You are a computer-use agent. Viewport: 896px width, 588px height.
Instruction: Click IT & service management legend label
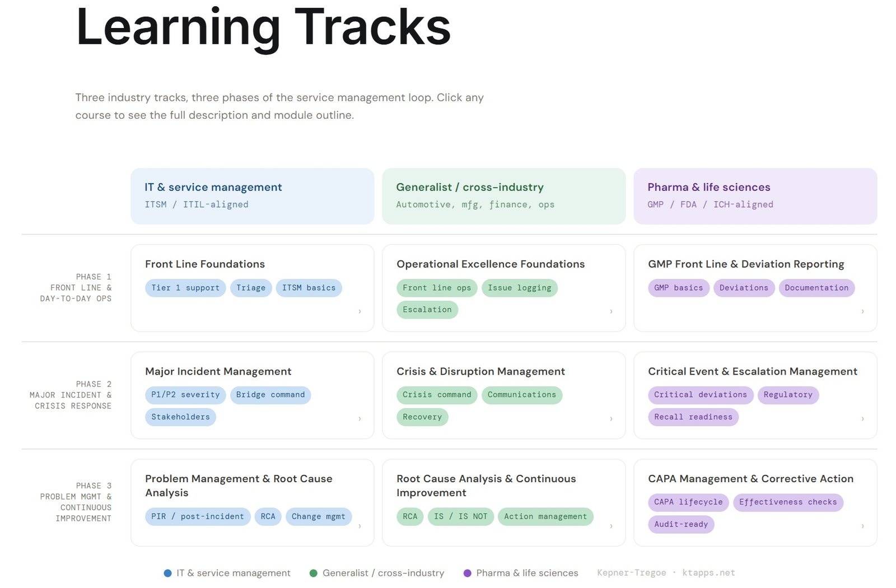tap(234, 573)
